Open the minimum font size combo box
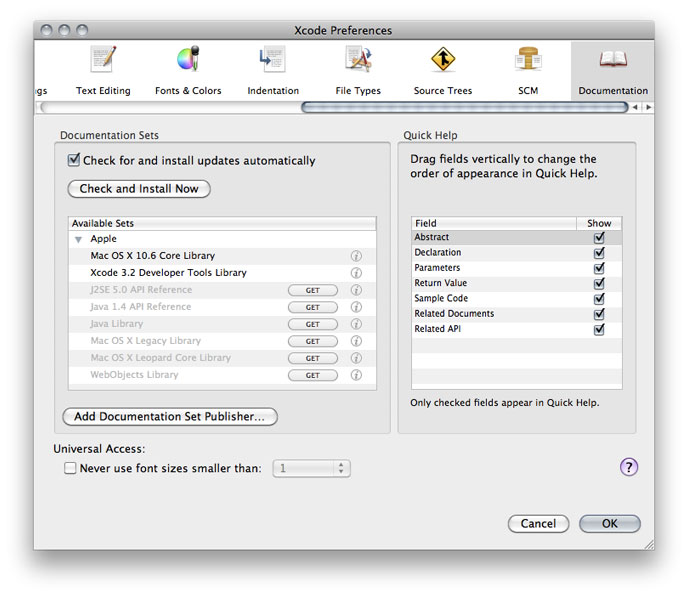This screenshot has width=688, height=596. pos(341,468)
